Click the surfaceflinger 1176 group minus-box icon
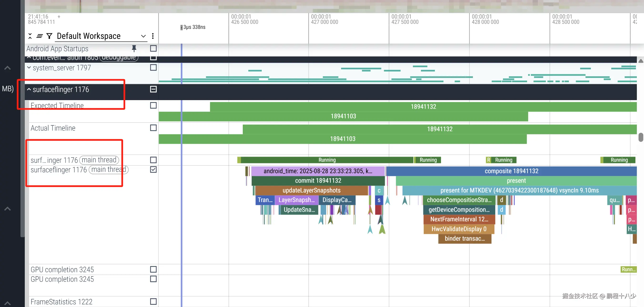The image size is (644, 307). [x=153, y=89]
